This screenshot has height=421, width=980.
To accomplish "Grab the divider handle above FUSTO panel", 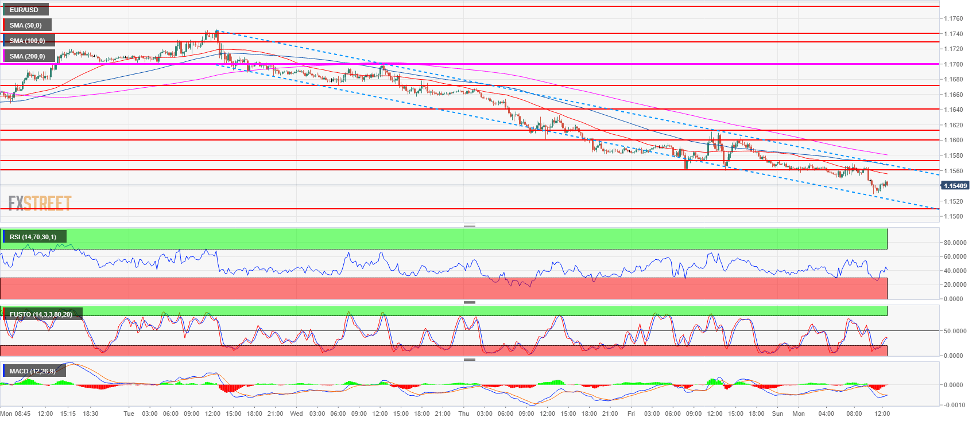I will [x=470, y=302].
